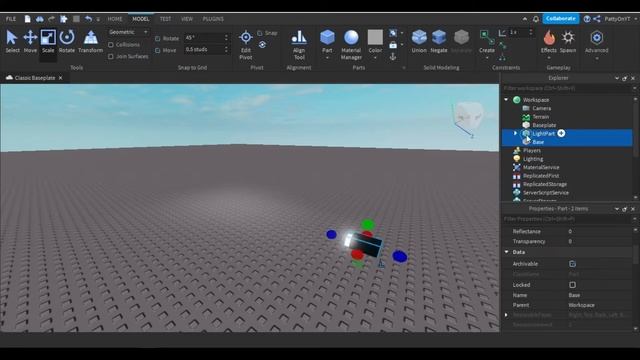Viewport: 640px width, 360px height.
Task: Enable the Collisions checkbox
Action: (111, 44)
